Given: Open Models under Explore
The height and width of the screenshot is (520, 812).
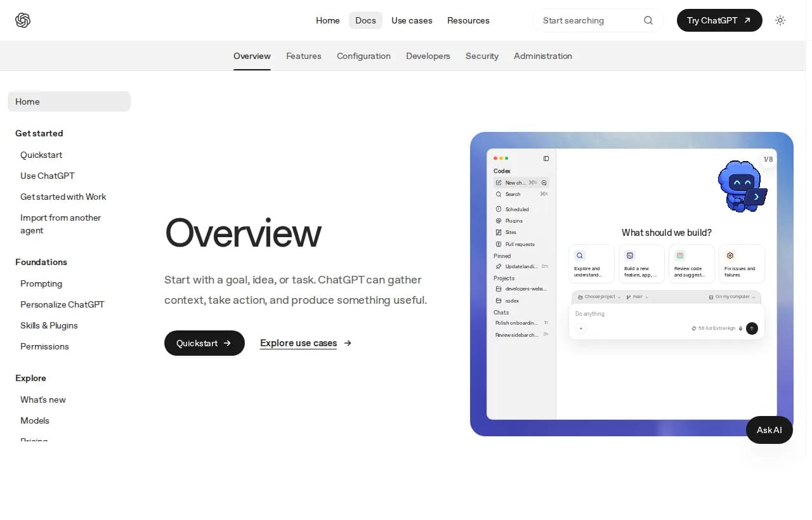Looking at the screenshot, I should point(35,420).
